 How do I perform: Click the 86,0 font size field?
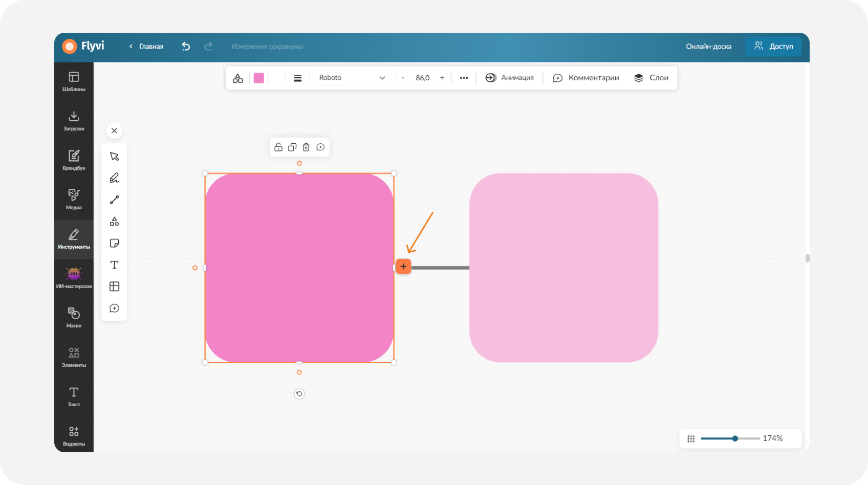(423, 78)
